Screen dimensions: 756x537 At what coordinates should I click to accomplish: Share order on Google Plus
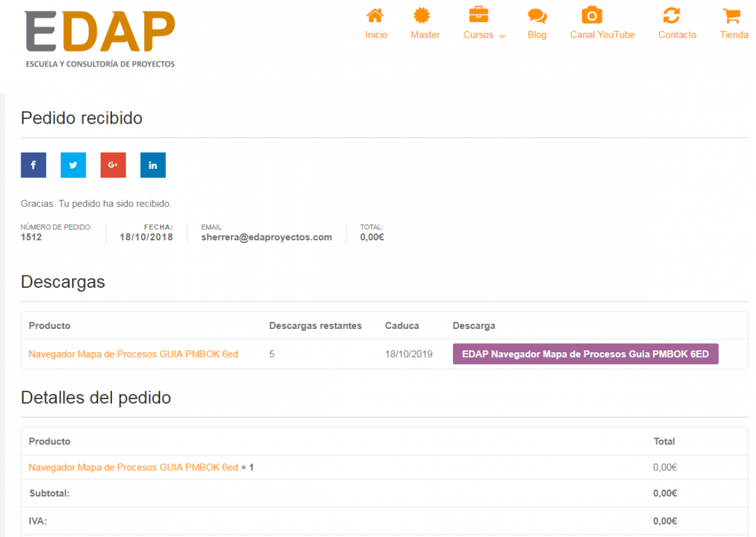click(113, 165)
